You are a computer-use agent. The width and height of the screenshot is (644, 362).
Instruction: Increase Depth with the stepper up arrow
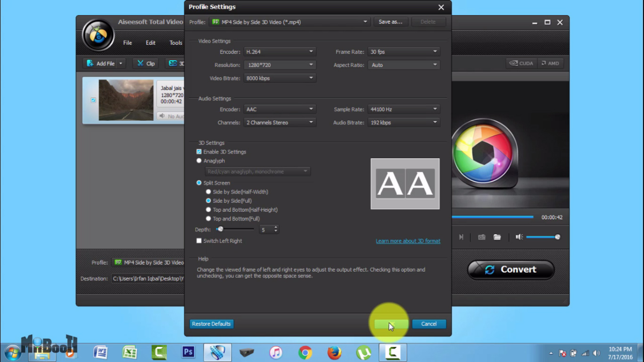(276, 227)
